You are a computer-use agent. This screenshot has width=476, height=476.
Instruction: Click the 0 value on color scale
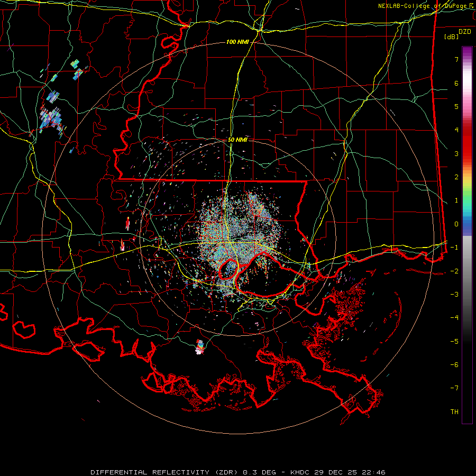pyautogui.click(x=456, y=224)
